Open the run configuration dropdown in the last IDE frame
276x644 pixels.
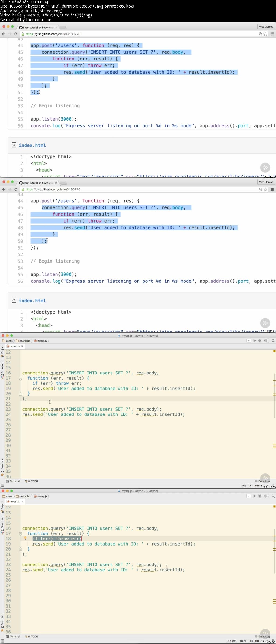click(x=249, y=496)
